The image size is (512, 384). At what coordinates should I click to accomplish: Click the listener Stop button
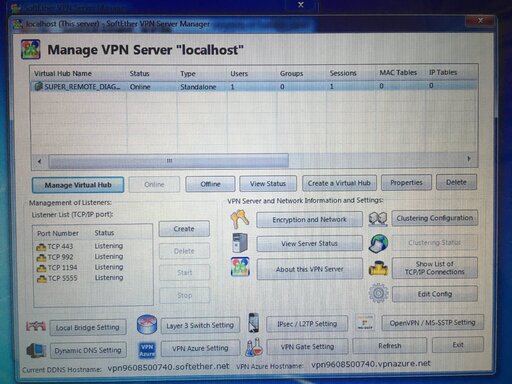coord(185,295)
